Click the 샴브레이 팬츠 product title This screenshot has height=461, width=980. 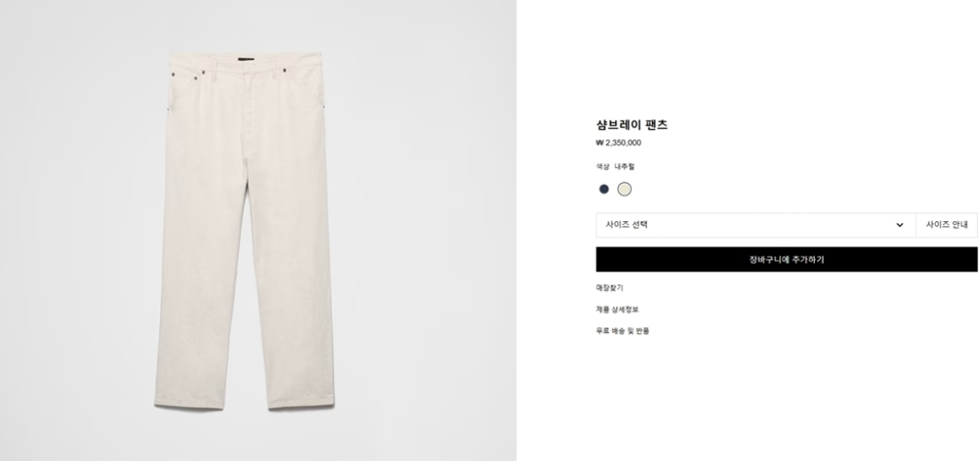click(632, 124)
